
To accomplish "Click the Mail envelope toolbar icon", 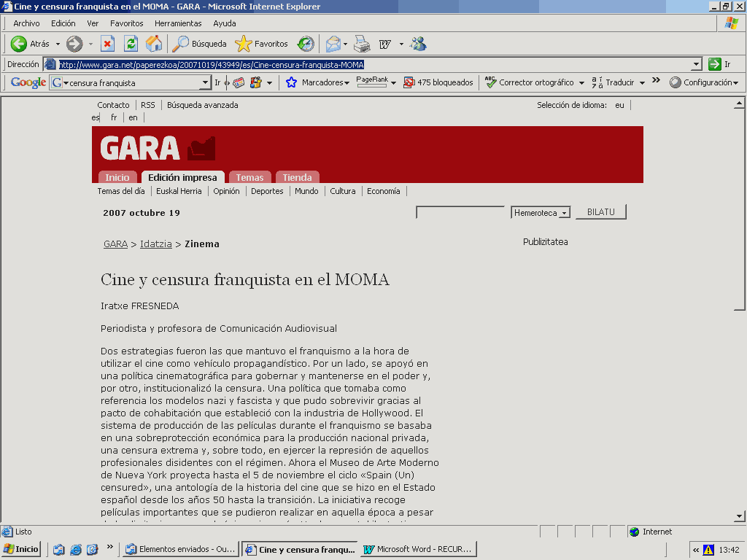I will (333, 44).
